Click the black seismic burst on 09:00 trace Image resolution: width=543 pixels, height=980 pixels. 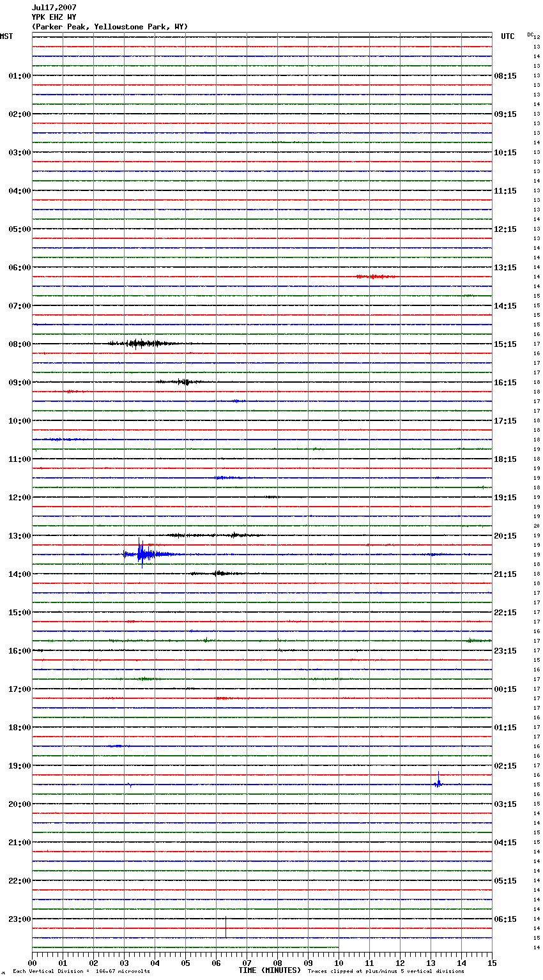pyautogui.click(x=181, y=382)
